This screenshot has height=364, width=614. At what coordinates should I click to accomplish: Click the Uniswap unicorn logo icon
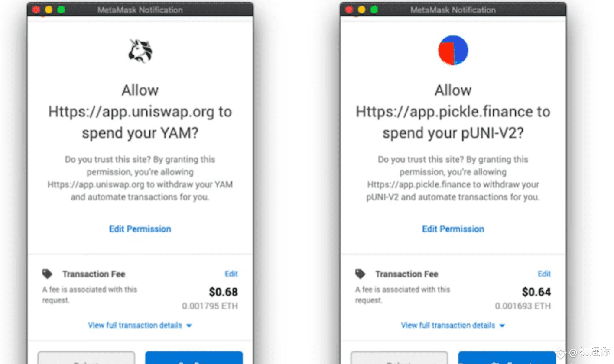pyautogui.click(x=140, y=51)
